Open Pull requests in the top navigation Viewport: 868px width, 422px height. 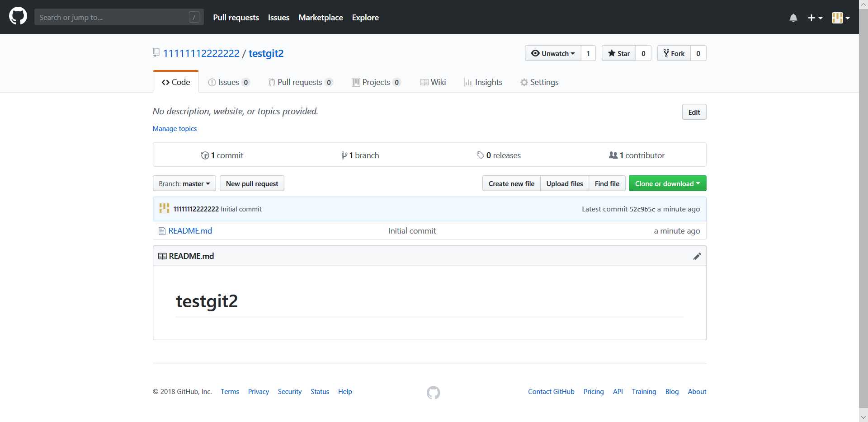pos(236,18)
